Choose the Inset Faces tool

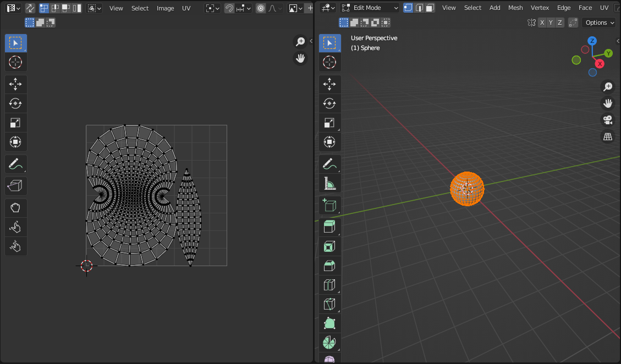tap(329, 246)
